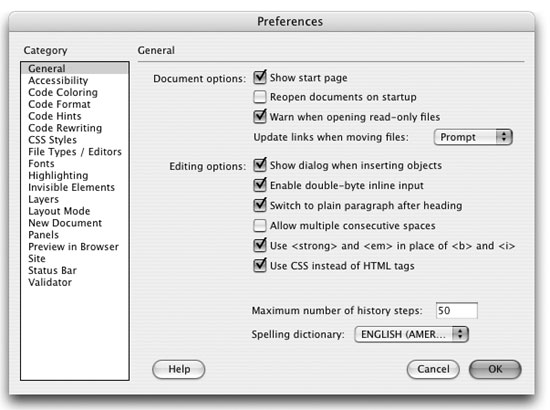Choose File Types / Editors category
550x410 pixels.
coord(75,152)
